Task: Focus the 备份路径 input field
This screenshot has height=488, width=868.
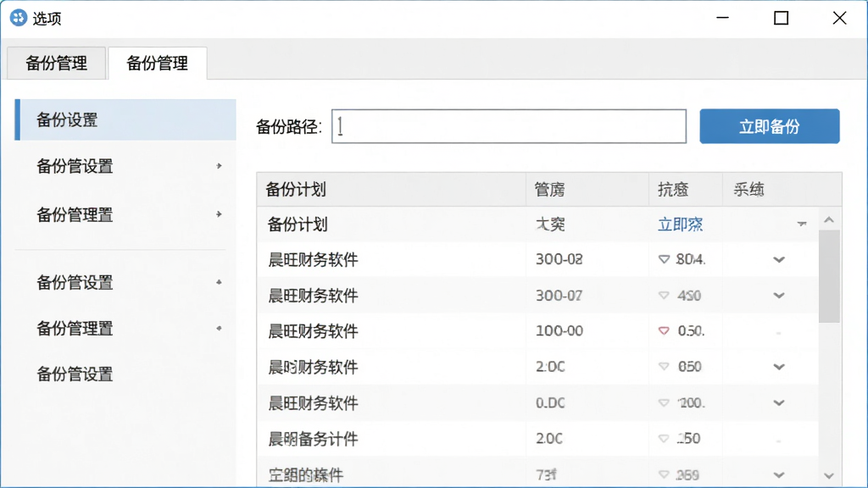Action: (509, 127)
